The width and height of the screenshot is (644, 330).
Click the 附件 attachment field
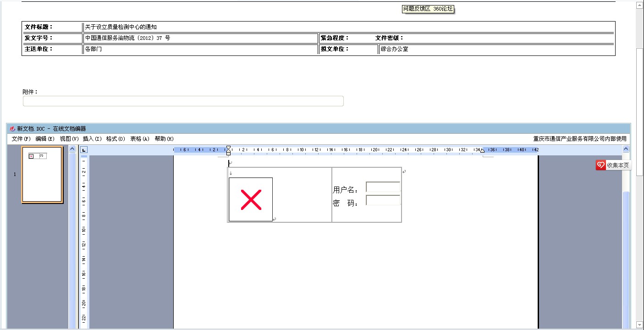183,101
